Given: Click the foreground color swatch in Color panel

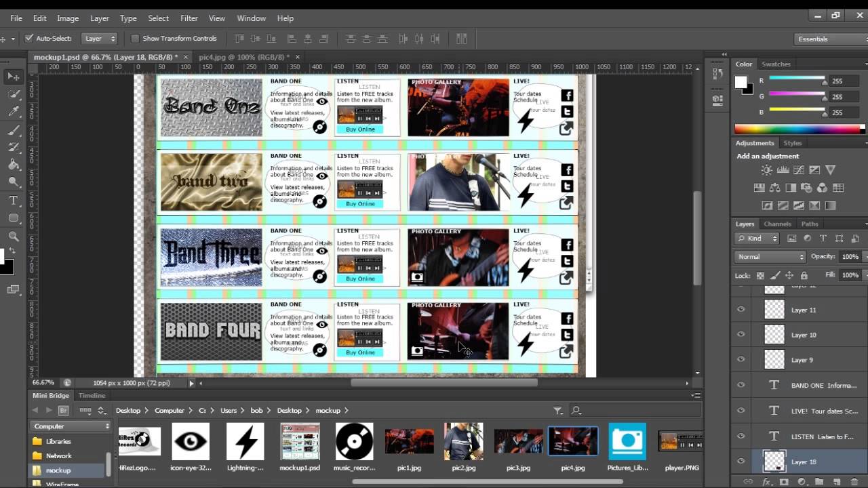Looking at the screenshot, I should pos(741,83).
